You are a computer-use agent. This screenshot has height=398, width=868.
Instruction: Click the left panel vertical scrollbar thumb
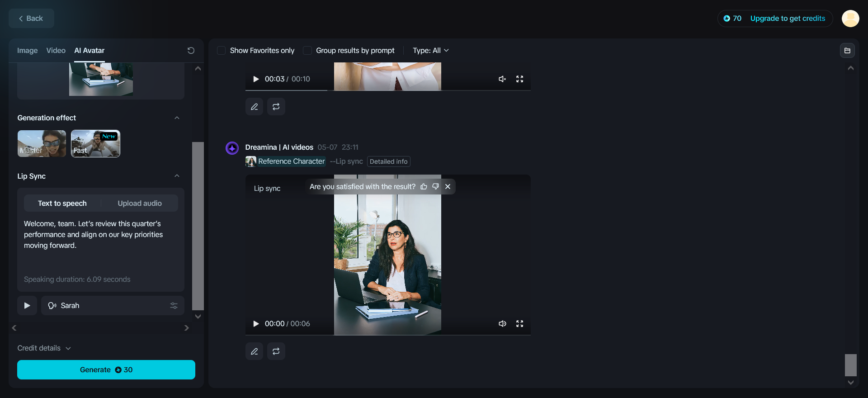coord(198,226)
